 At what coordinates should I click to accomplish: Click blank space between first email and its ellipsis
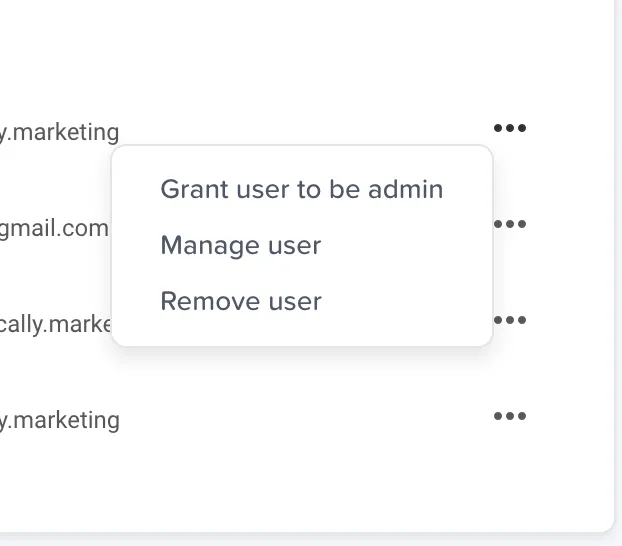(x=300, y=128)
